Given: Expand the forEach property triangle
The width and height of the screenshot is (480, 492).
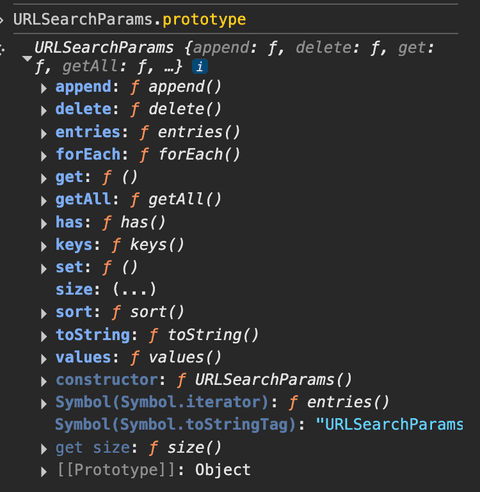Looking at the screenshot, I should pos(44,156).
